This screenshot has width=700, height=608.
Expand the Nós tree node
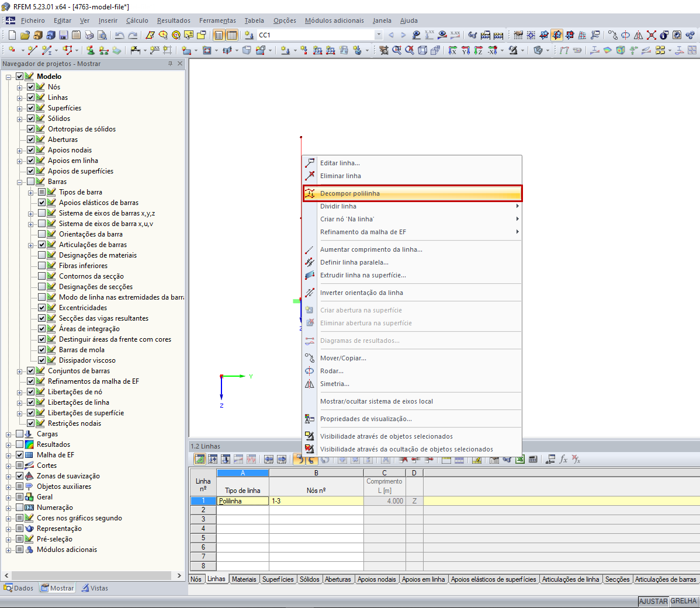[20, 87]
